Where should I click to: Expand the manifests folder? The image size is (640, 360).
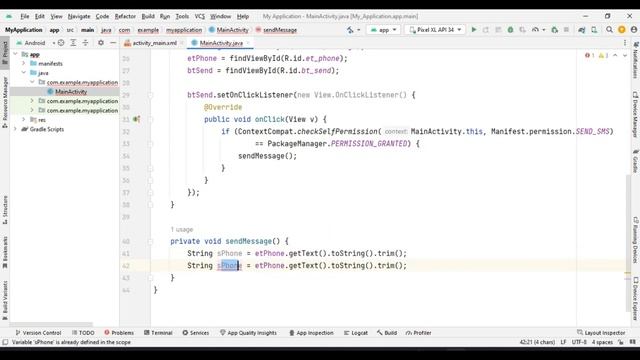[24, 63]
